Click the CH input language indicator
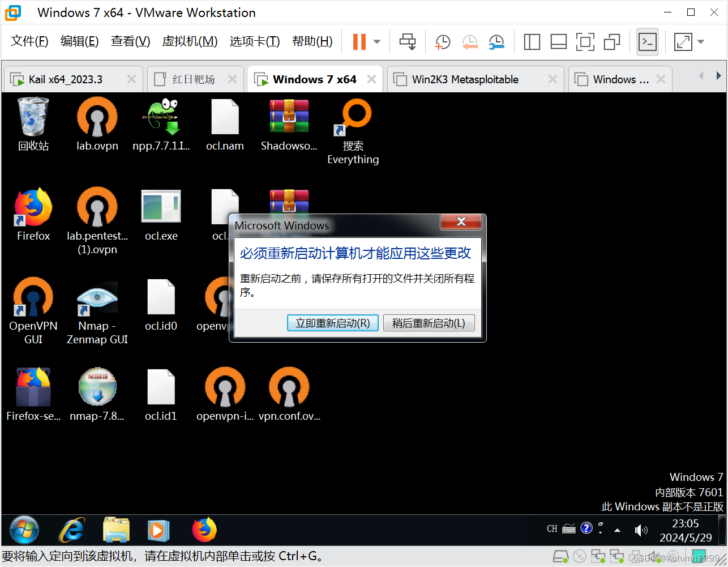 [x=552, y=529]
